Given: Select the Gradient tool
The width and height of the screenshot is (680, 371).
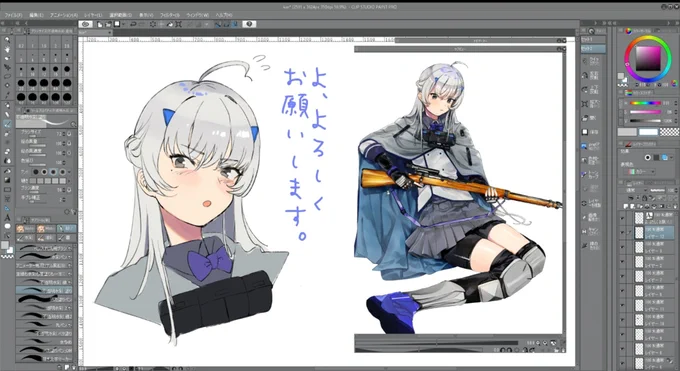Looking at the screenshot, I should pos(7,180).
